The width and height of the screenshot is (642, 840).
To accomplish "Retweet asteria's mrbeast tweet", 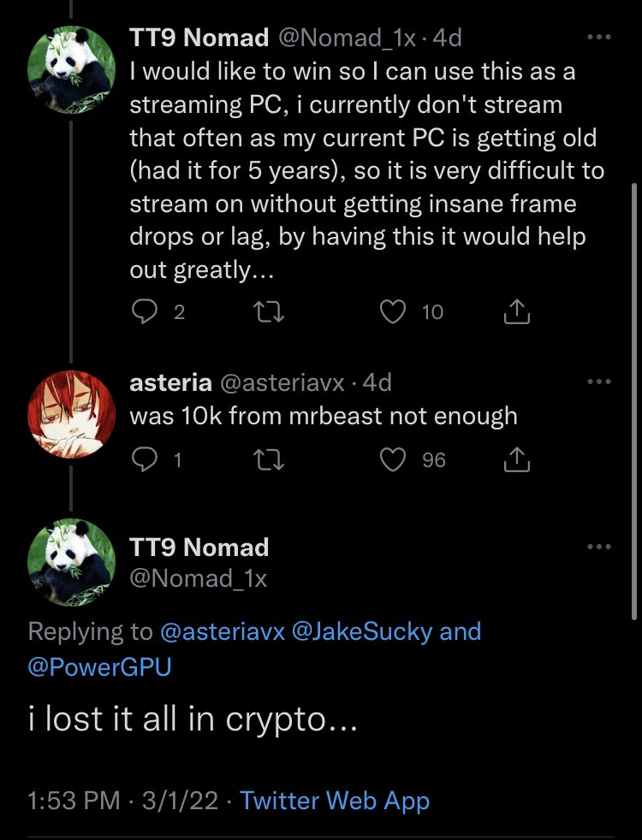I will 270,460.
